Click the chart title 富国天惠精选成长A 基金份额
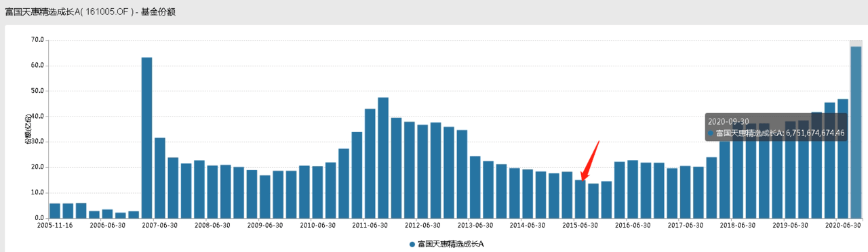 90,12
